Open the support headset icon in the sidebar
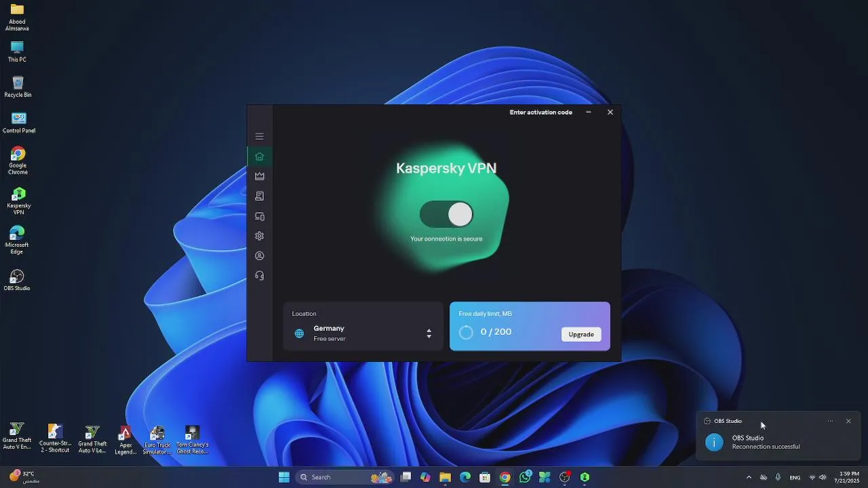This screenshot has width=868, height=488. (x=259, y=276)
